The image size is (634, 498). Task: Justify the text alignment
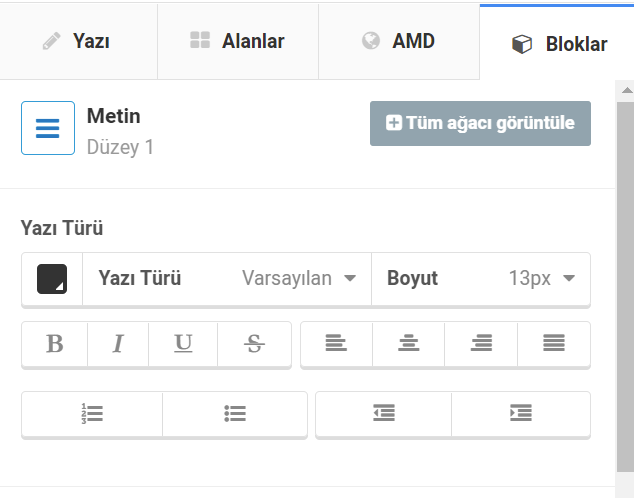(554, 344)
